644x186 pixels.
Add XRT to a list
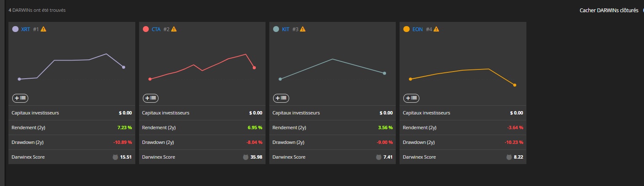[20, 98]
